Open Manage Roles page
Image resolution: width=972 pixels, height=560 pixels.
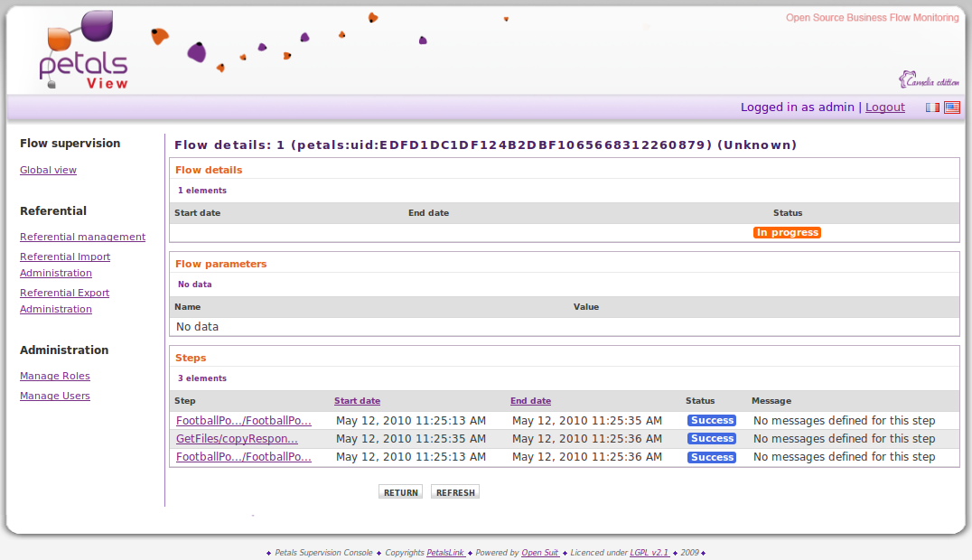pos(55,376)
